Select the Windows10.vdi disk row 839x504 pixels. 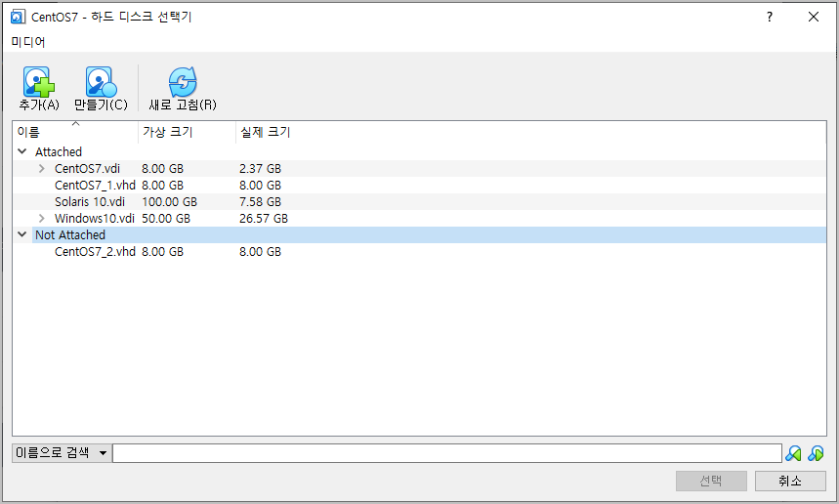[x=420, y=218]
